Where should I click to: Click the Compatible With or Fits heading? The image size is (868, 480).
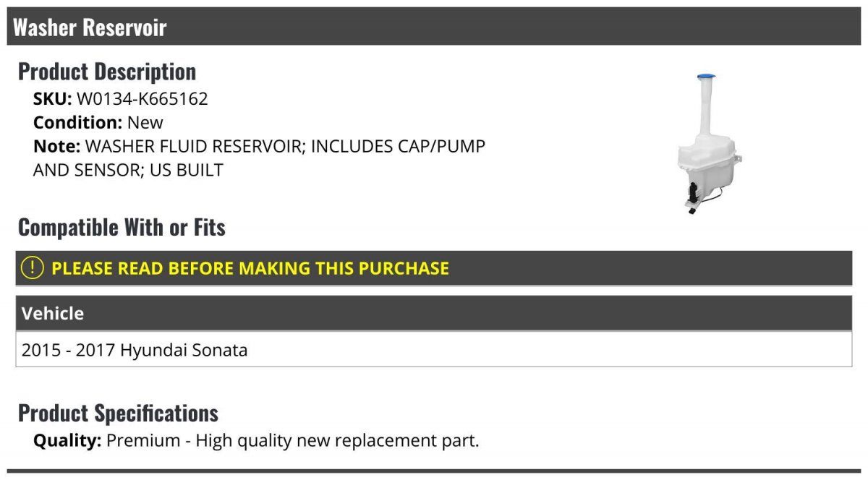tap(122, 228)
